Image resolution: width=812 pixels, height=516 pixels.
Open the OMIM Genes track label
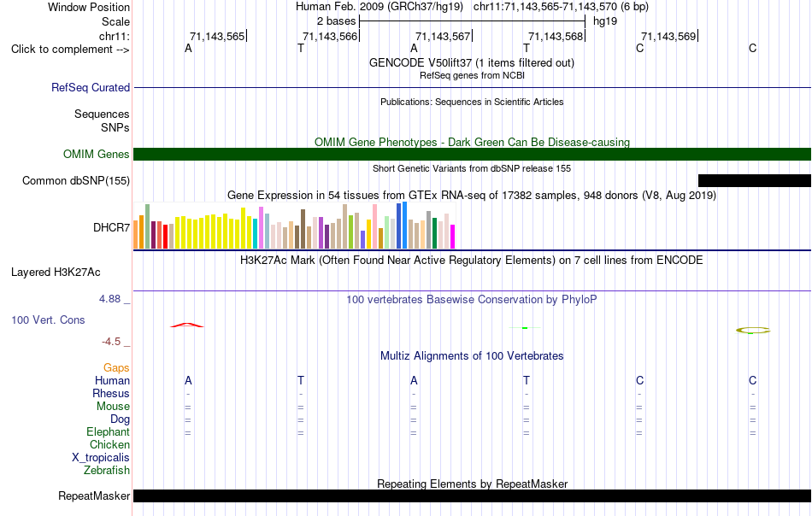[x=97, y=155]
